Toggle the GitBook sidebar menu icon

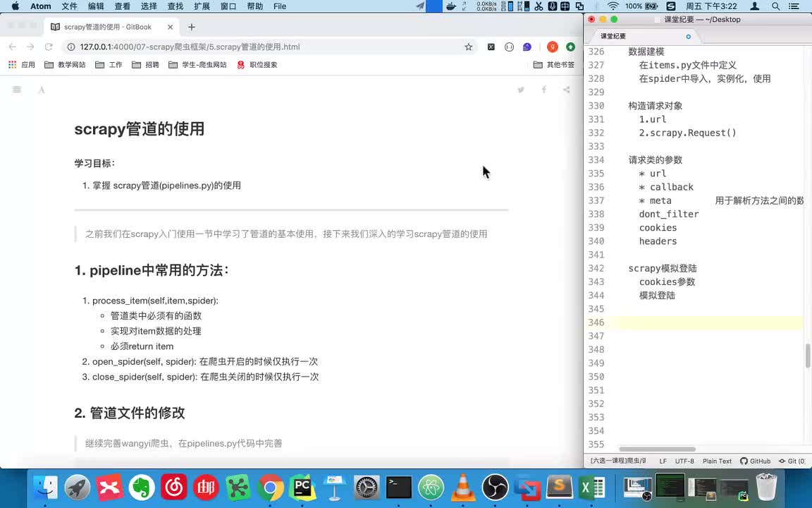[x=17, y=90]
